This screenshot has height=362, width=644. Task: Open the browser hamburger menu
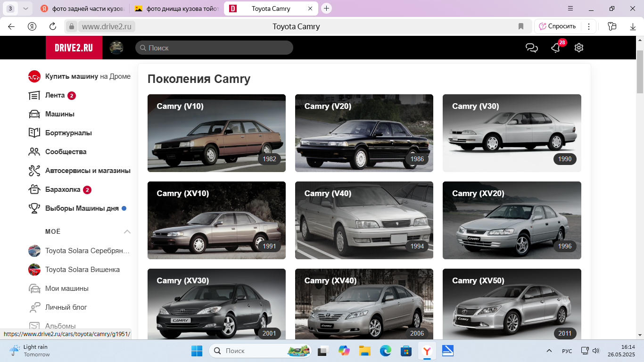pos(570,8)
